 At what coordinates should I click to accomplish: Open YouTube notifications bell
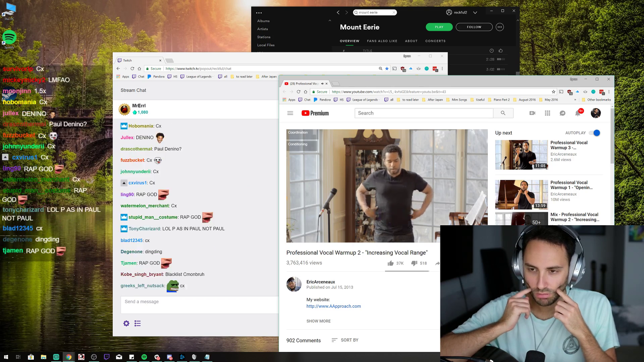[x=578, y=113]
